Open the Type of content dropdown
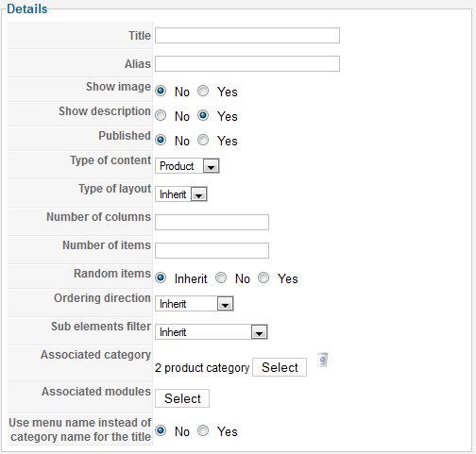The width and height of the screenshot is (476, 454). pos(187,166)
